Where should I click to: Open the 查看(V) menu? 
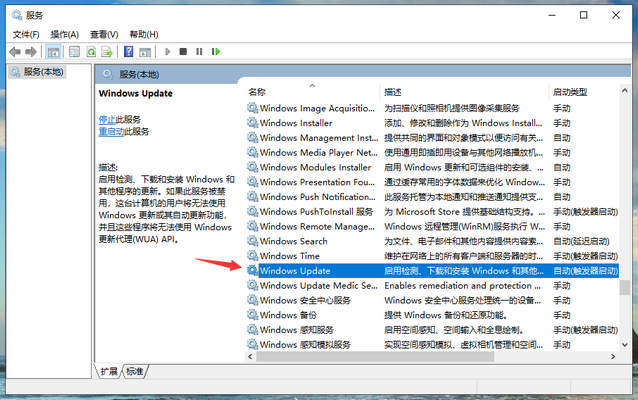click(104, 34)
